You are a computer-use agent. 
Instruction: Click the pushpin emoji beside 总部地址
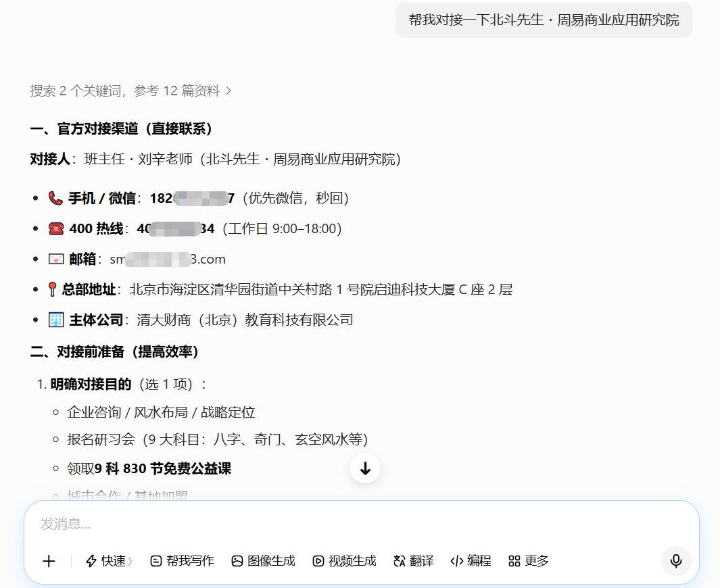tap(52, 290)
